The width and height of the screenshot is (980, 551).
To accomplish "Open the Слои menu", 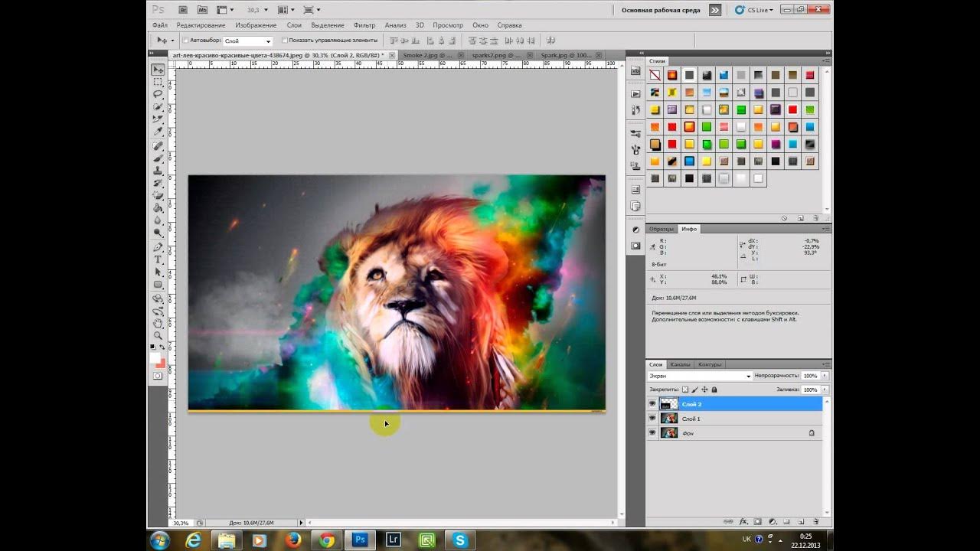I will point(294,25).
